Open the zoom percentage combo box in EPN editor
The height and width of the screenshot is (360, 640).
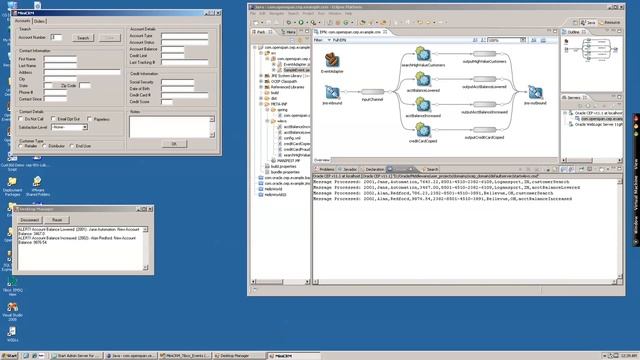[507, 40]
